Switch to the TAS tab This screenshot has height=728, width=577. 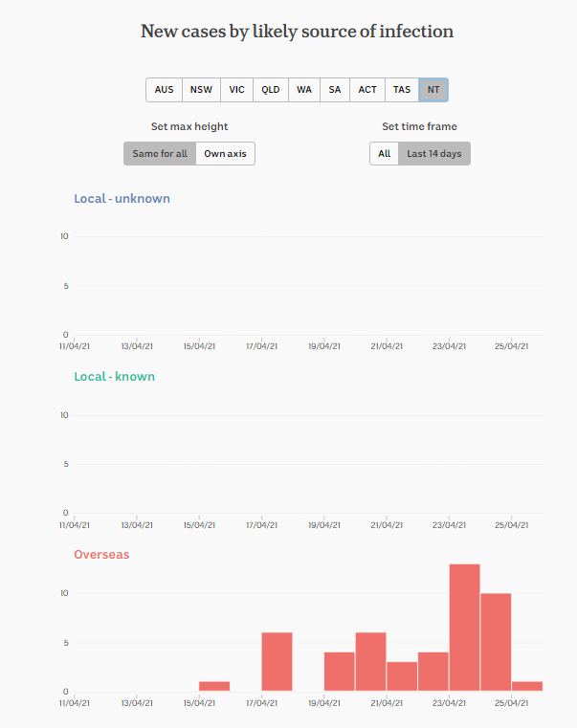point(402,90)
